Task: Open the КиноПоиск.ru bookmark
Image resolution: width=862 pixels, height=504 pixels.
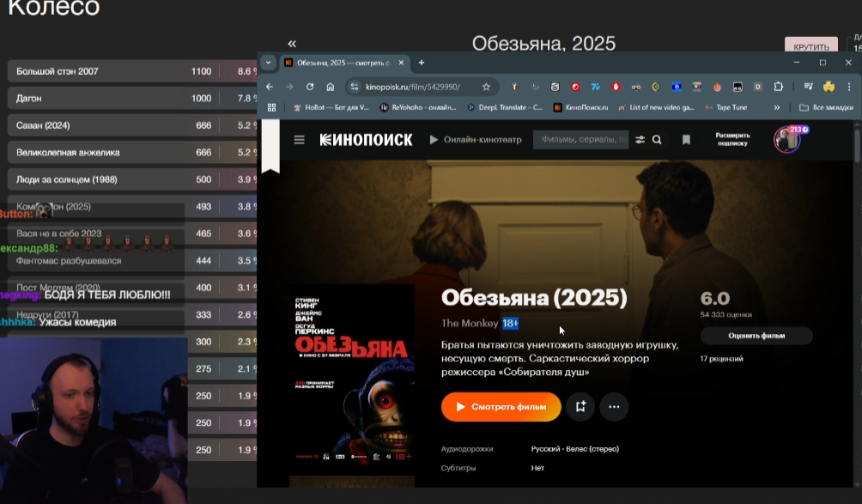Action: (581, 107)
